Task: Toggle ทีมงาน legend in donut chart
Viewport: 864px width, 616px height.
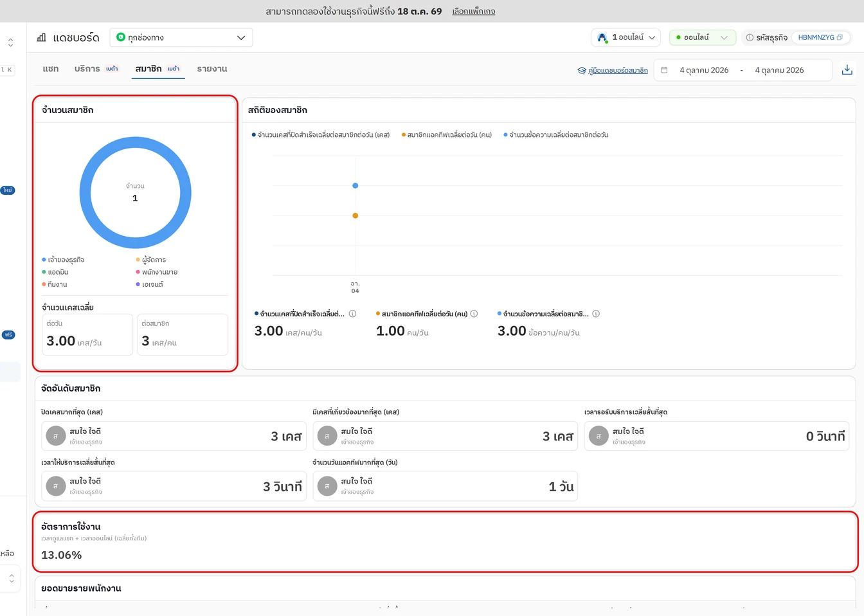Action: click(x=55, y=284)
